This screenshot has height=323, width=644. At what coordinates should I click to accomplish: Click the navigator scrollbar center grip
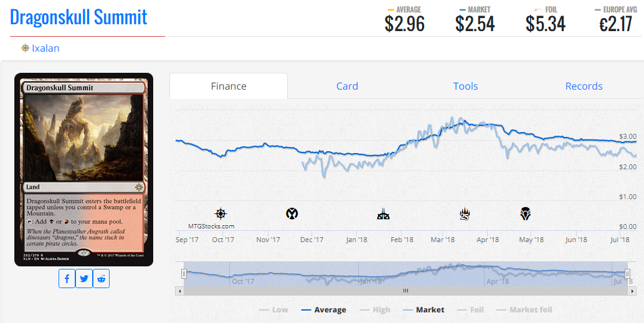[405, 291]
